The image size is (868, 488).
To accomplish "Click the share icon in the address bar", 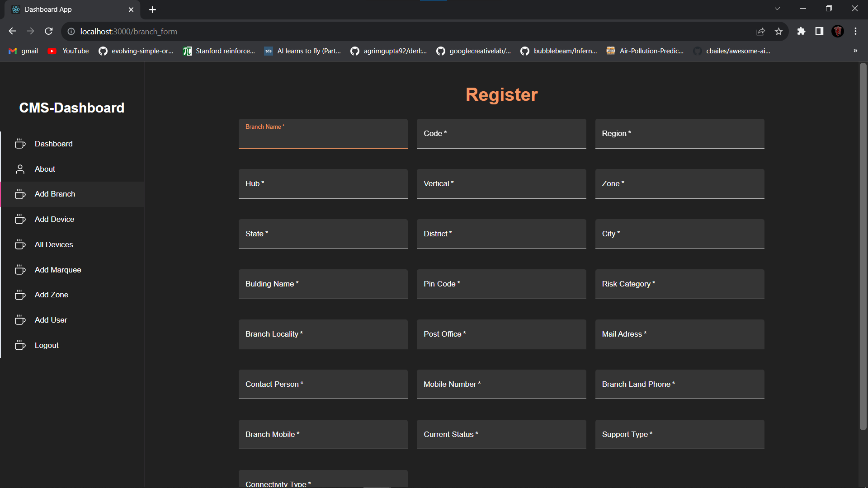I will 761,32.
